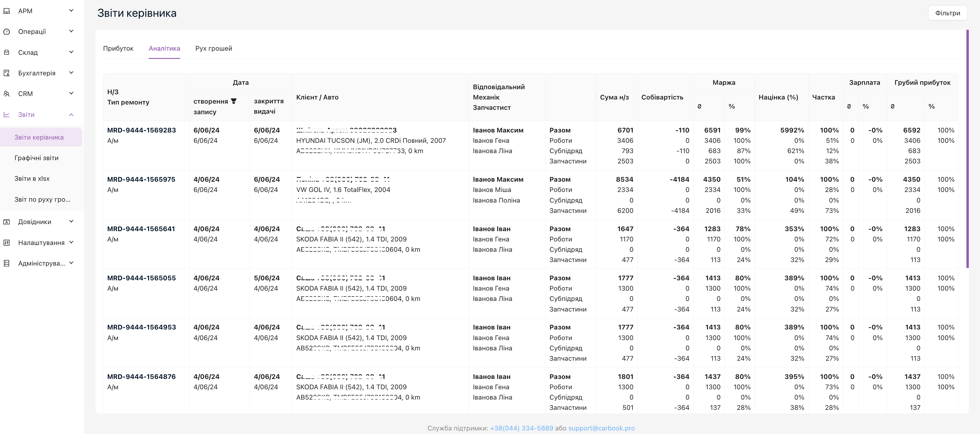Click the Склад box icon
Screen dimensions: 980x434
point(6,52)
